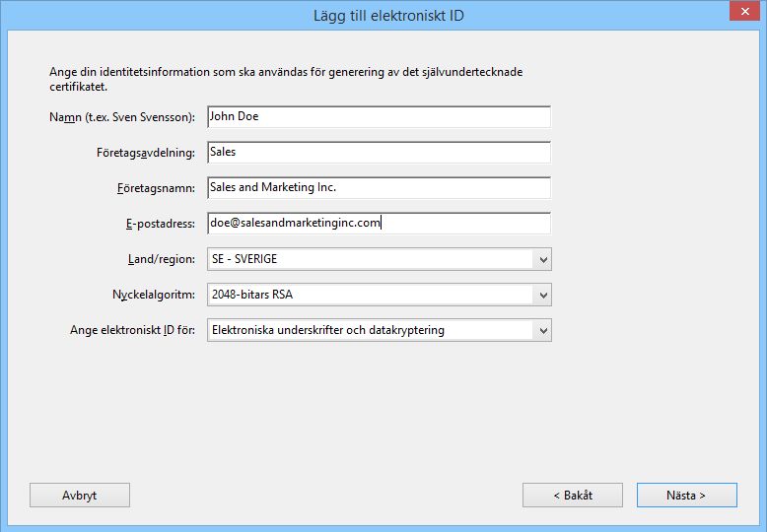Open the Land/region dropdown
The width and height of the screenshot is (767, 532).
(x=380, y=259)
